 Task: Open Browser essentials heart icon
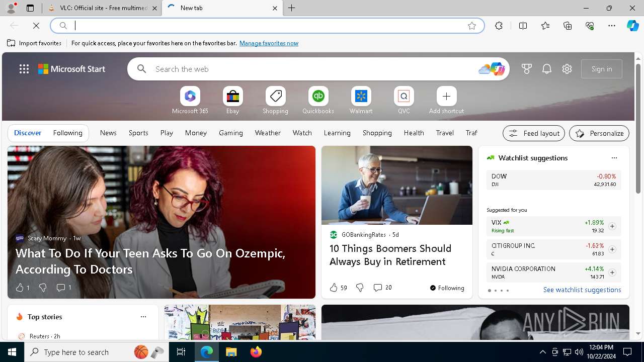590,26
